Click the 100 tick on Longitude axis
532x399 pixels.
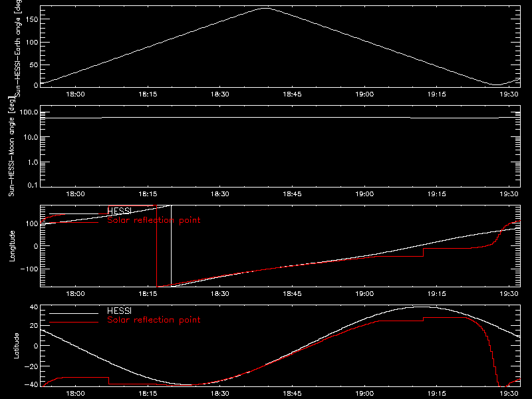pyautogui.click(x=31, y=223)
